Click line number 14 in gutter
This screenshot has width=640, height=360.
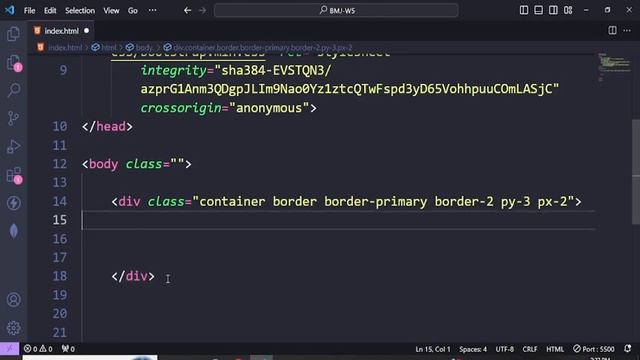[60, 201]
